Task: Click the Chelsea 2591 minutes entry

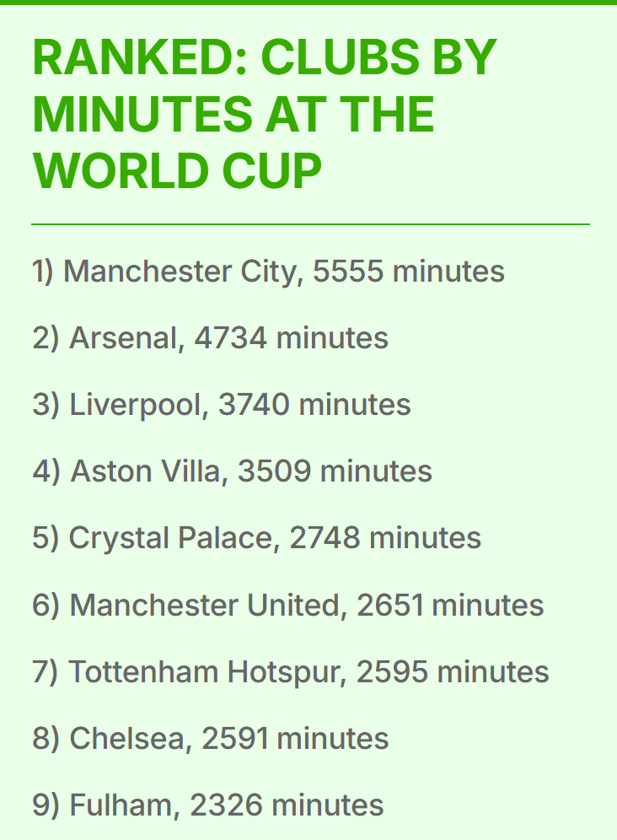Action: (x=211, y=738)
